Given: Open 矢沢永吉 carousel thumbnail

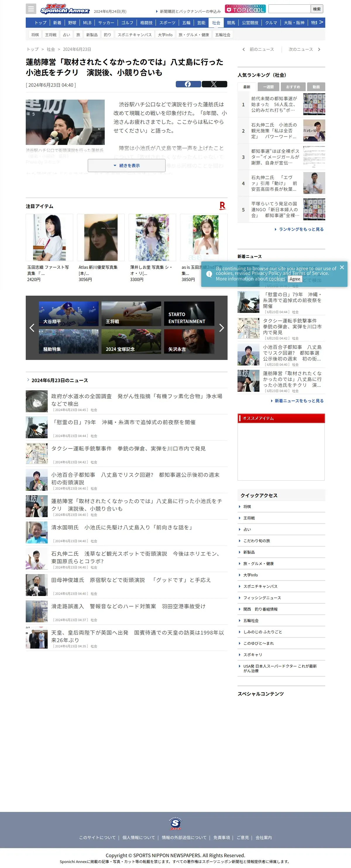Looking at the screenshot, I should [189, 341].
